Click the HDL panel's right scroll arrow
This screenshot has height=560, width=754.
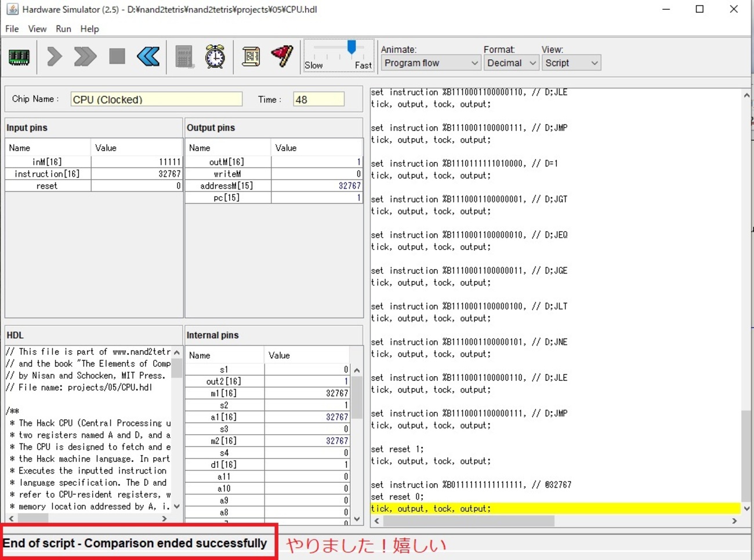coord(164,519)
